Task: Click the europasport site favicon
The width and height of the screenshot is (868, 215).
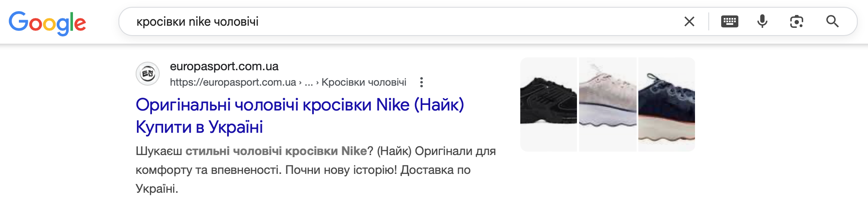Action: pyautogui.click(x=148, y=74)
